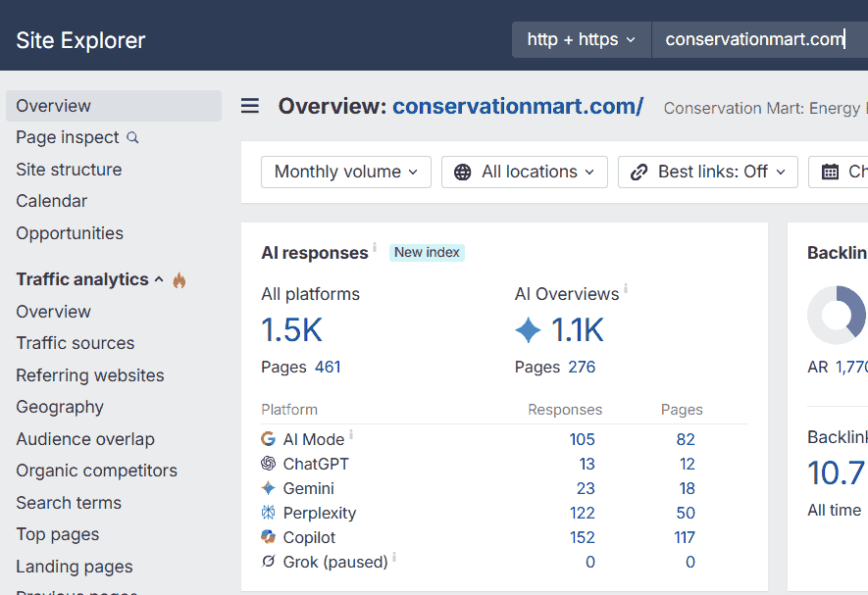Open Geography in the sidebar
Viewport: 868px width, 595px height.
coord(60,407)
